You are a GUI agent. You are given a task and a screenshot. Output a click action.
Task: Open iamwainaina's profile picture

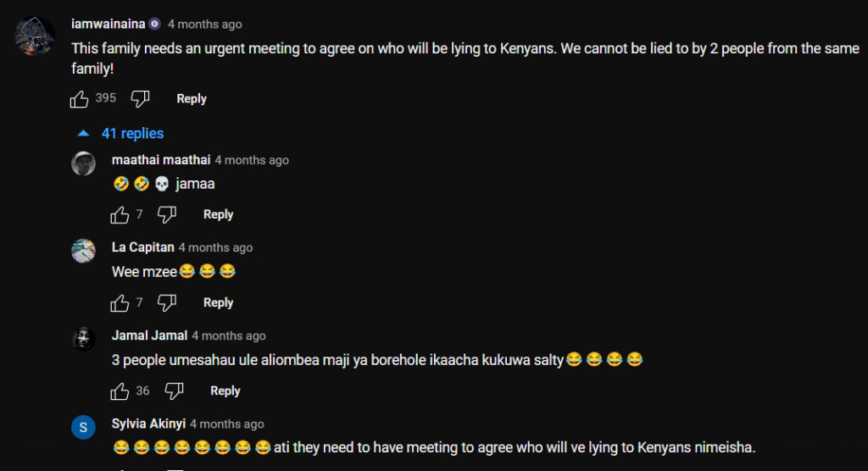[x=35, y=36]
